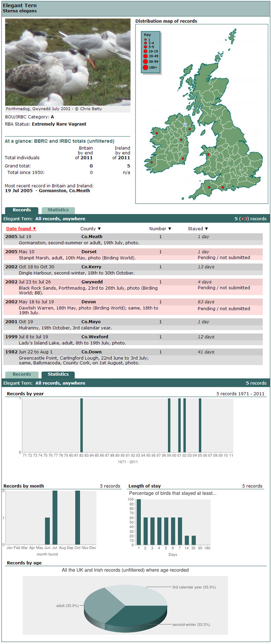This screenshot has height=644, width=271.
Task: Click the 50-99 key marker in legend
Action: click(x=146, y=61)
